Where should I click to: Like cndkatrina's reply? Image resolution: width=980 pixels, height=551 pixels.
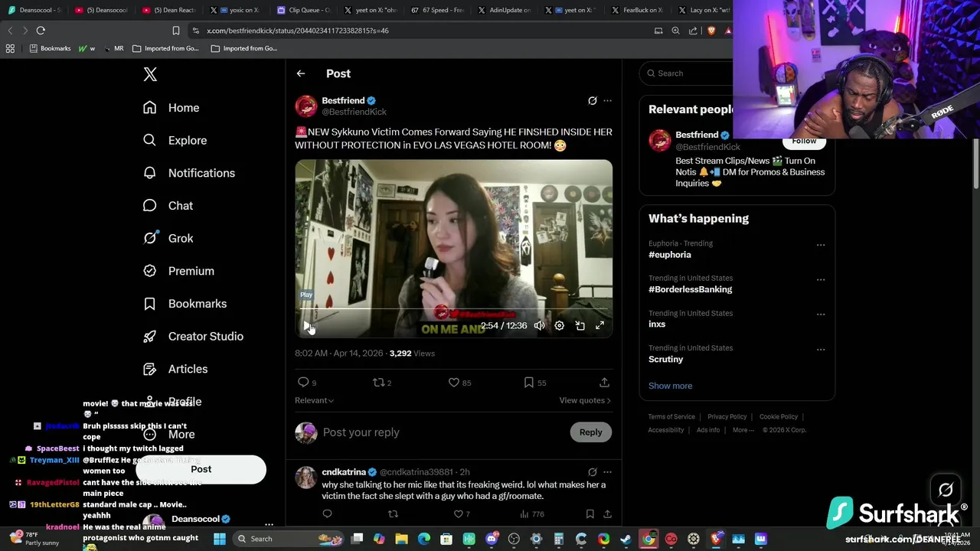(x=459, y=514)
